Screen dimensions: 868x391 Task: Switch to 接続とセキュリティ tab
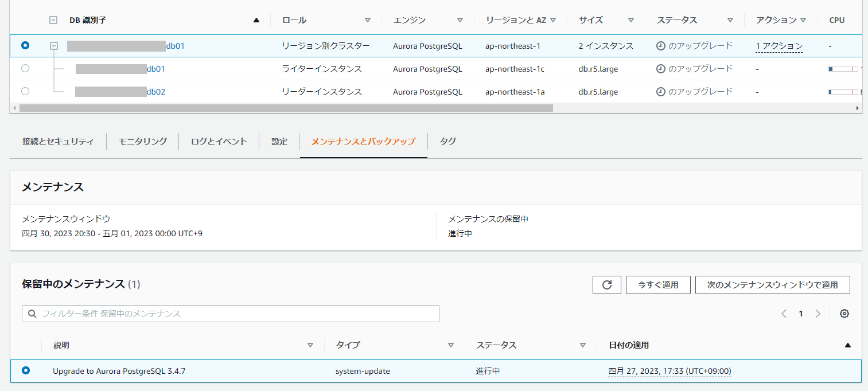[x=58, y=141]
